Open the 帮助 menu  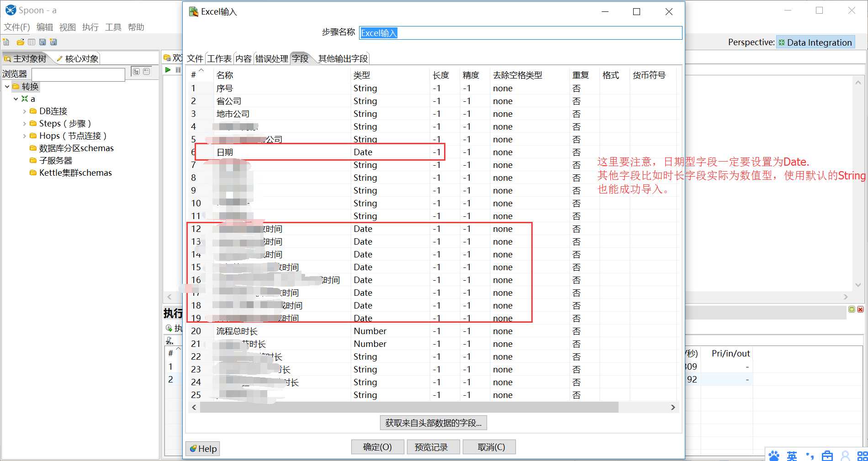[x=136, y=27]
